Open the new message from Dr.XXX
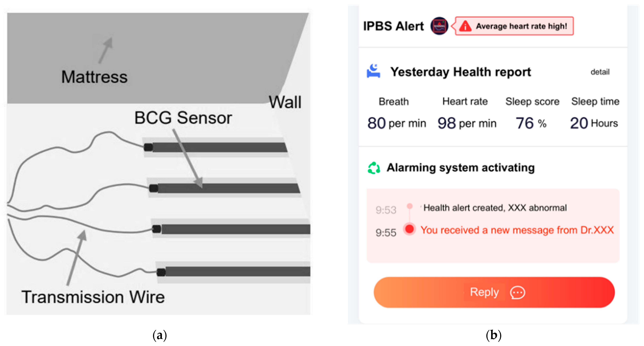644x346 pixels. [x=517, y=230]
